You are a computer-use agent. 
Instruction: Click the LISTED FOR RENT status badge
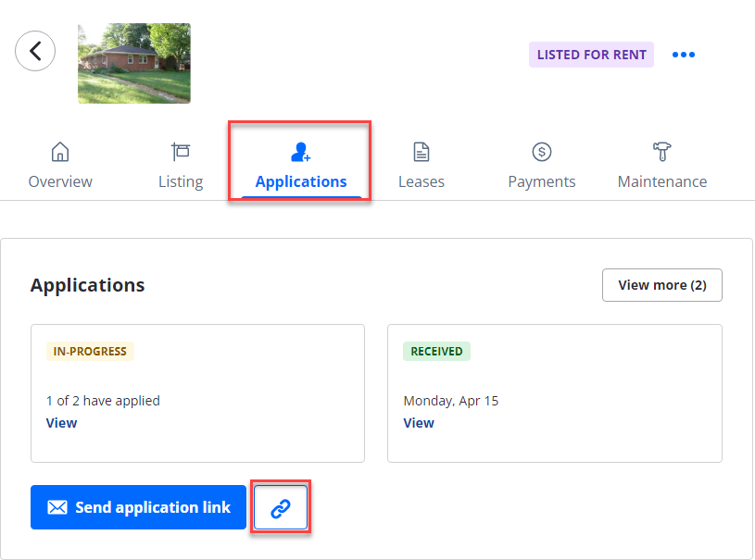(591, 55)
